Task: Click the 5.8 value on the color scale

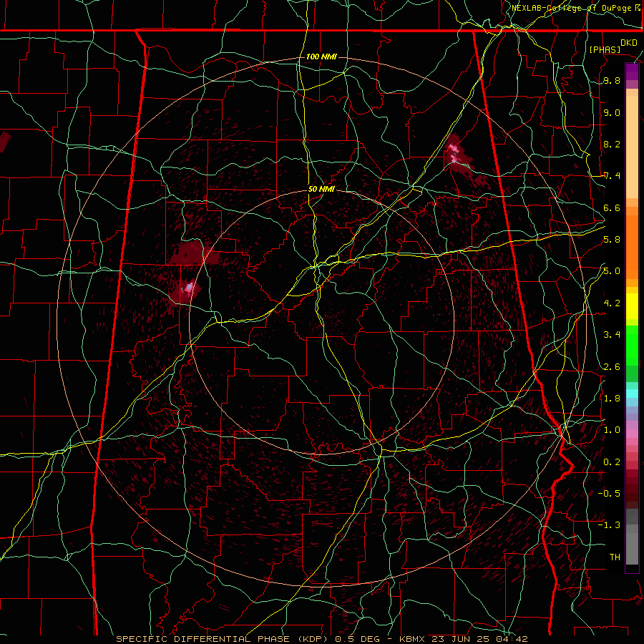Action: 612,240
